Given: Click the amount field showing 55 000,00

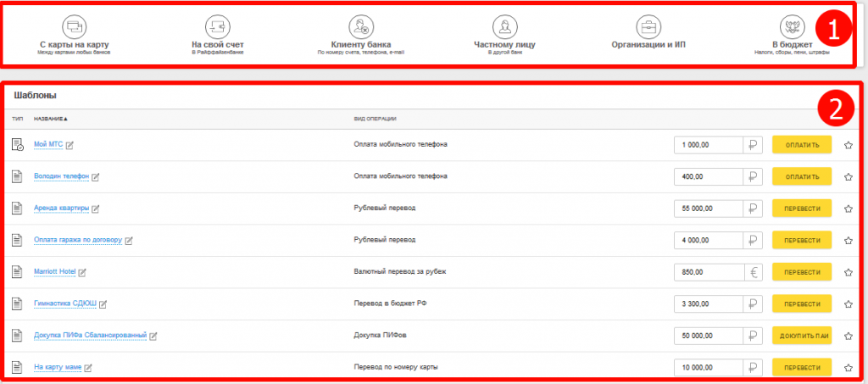Looking at the screenshot, I should [x=708, y=209].
